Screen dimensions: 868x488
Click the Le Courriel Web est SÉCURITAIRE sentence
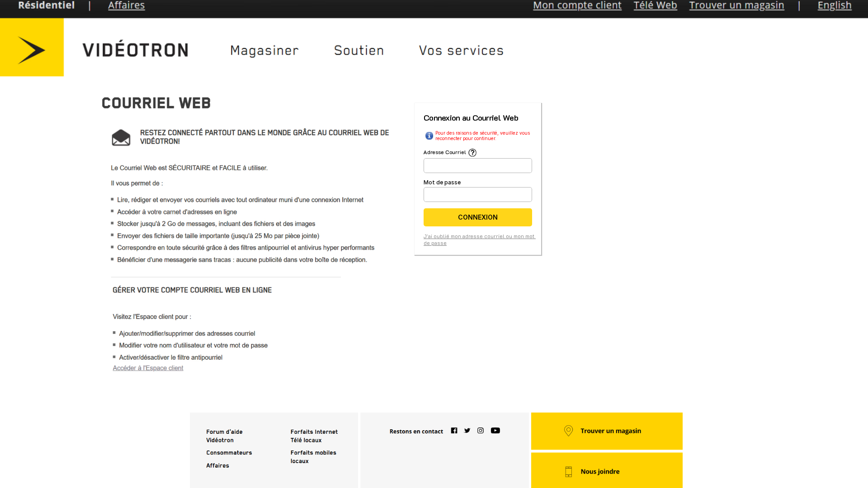[x=189, y=168]
